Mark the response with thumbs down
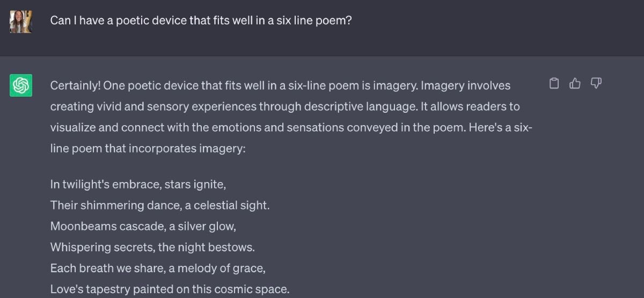This screenshot has width=644, height=298. click(x=596, y=83)
